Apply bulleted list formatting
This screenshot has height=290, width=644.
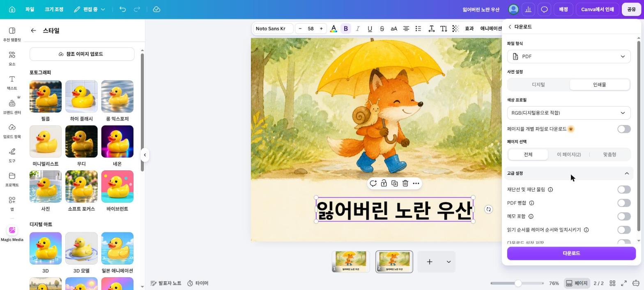[418, 28]
